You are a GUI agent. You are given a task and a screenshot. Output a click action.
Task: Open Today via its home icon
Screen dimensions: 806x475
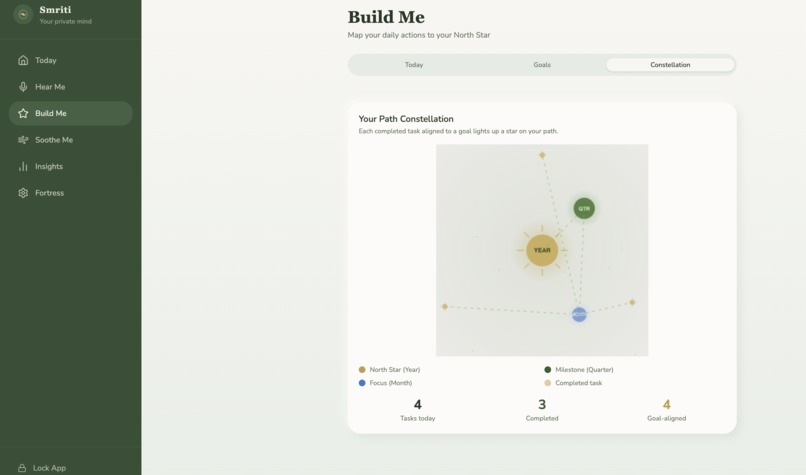coord(23,60)
